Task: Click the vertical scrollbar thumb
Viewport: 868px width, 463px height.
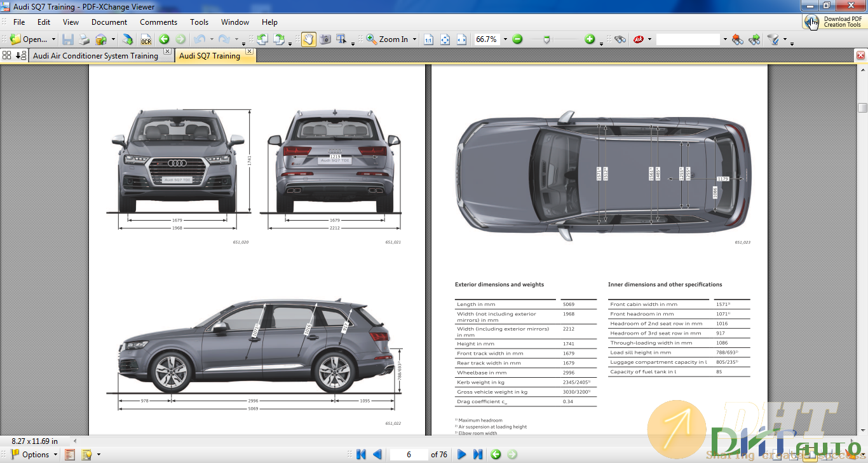Action: point(862,107)
